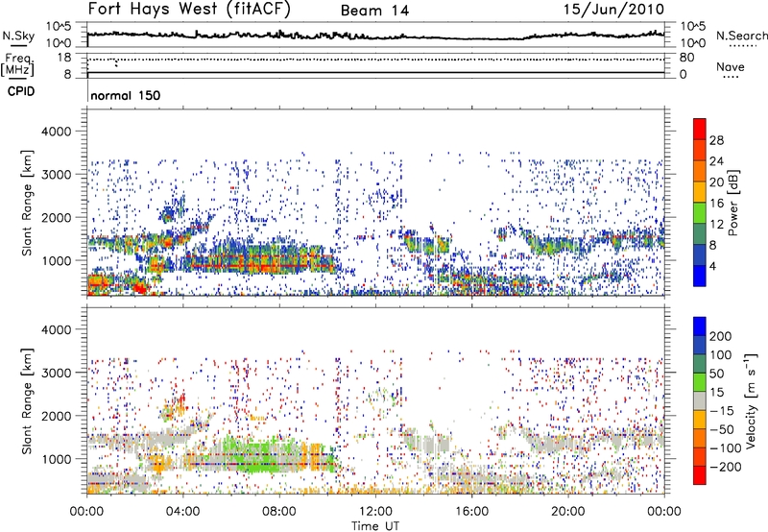This screenshot has height=532, width=768.
Task: Click the N.Sky noise trace line
Action: pyautogui.click(x=375, y=36)
